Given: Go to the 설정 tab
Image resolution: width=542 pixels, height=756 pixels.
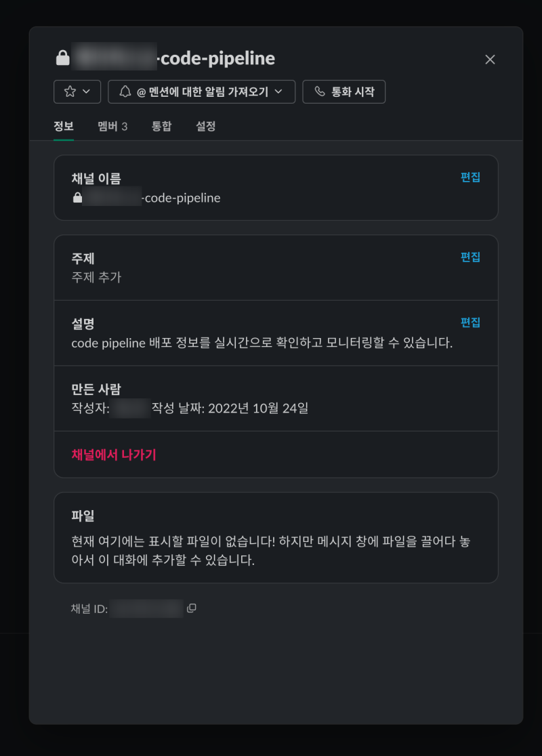Looking at the screenshot, I should coord(206,126).
